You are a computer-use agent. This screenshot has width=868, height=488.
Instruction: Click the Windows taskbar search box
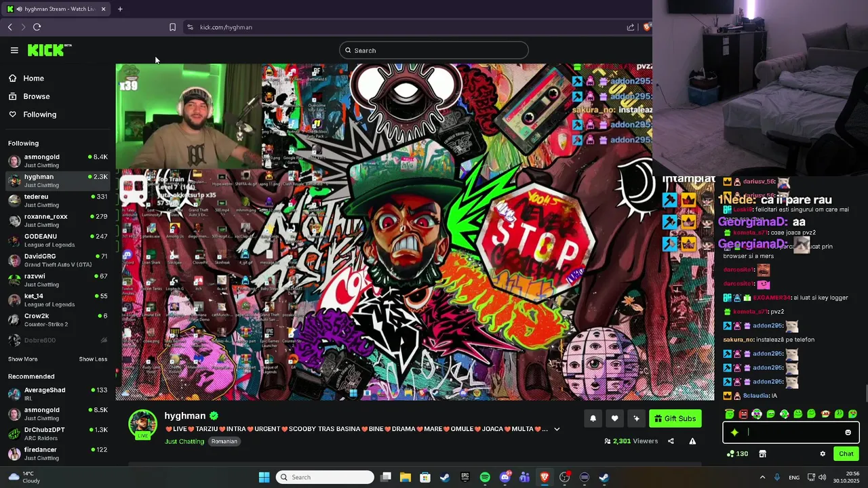(x=325, y=477)
